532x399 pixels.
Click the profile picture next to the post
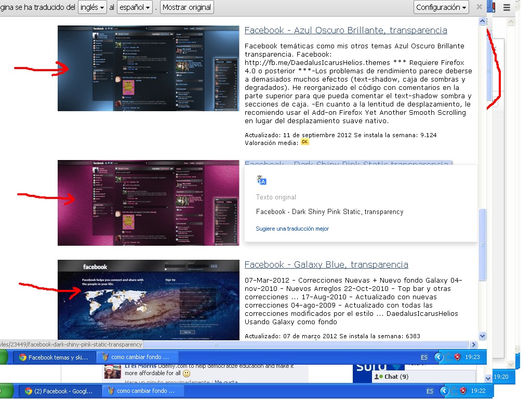[x=112, y=372]
